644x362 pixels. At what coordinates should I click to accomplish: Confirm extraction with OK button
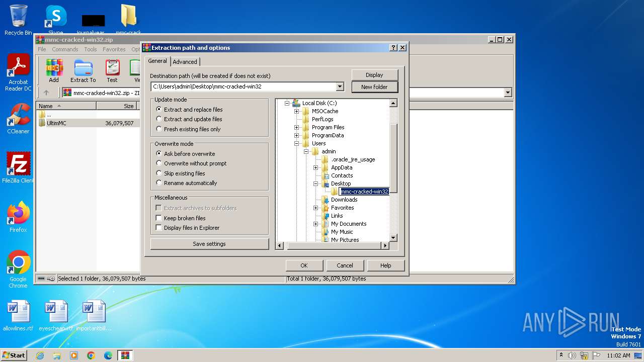coord(304,265)
